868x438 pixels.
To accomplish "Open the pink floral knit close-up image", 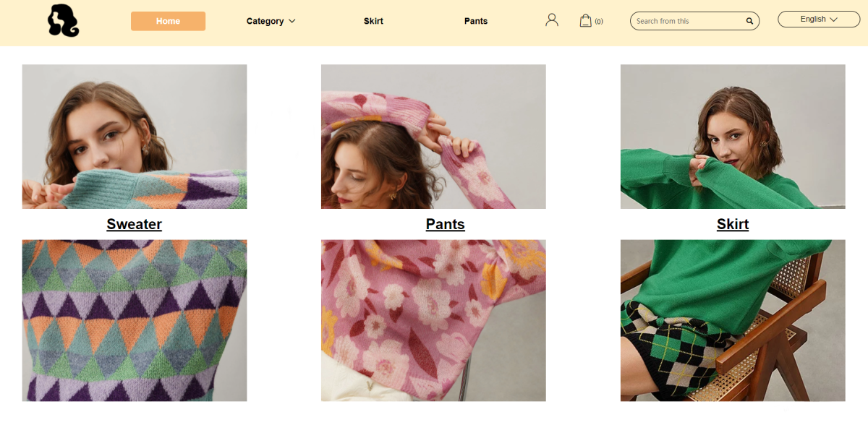I will click(433, 320).
